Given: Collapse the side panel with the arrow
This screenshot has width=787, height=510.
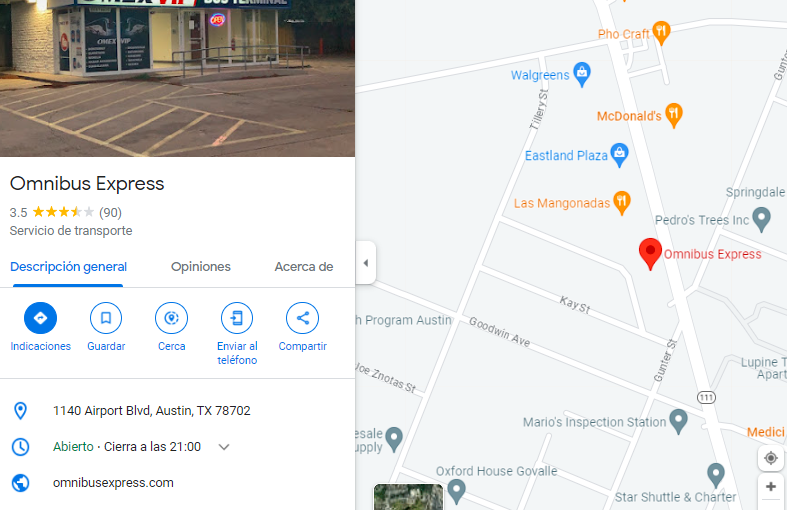Looking at the screenshot, I should (x=366, y=263).
